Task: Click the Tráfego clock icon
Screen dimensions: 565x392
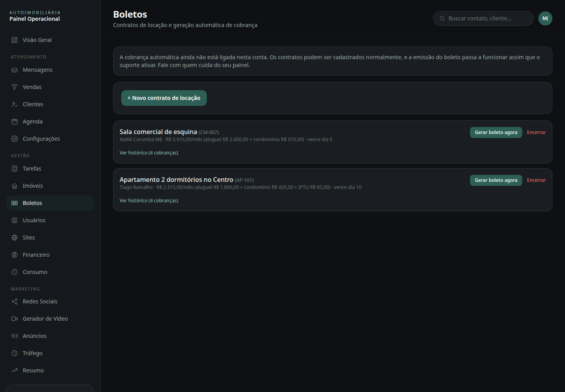Action: coord(15,353)
